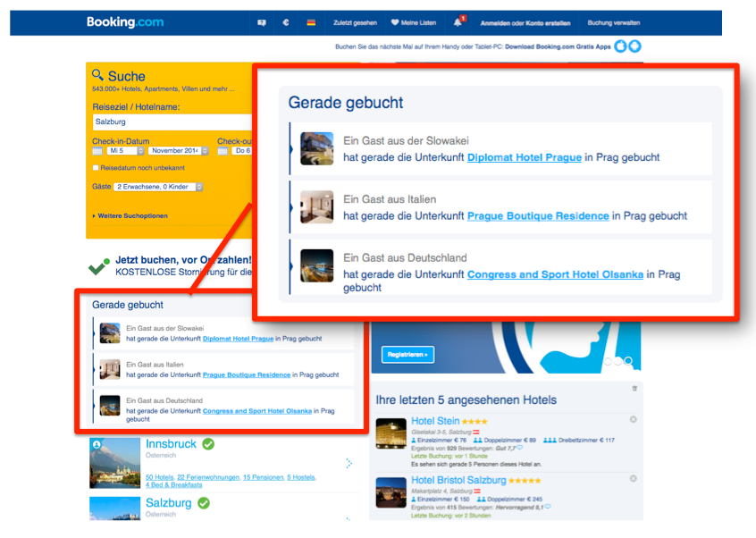Image resolution: width=756 pixels, height=538 pixels.
Task: Open the Mi 5 check-in day dropdown
Action: point(125,151)
